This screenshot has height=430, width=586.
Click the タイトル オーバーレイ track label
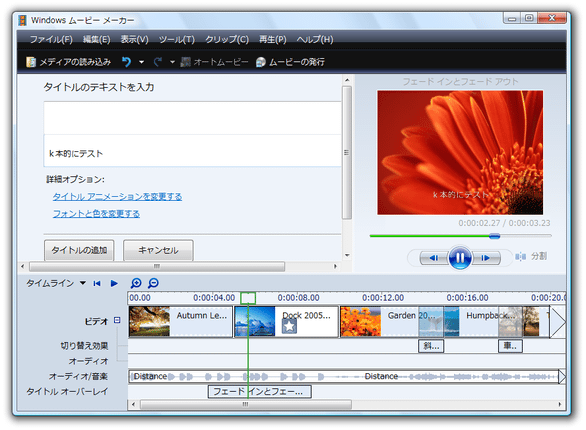click(67, 392)
